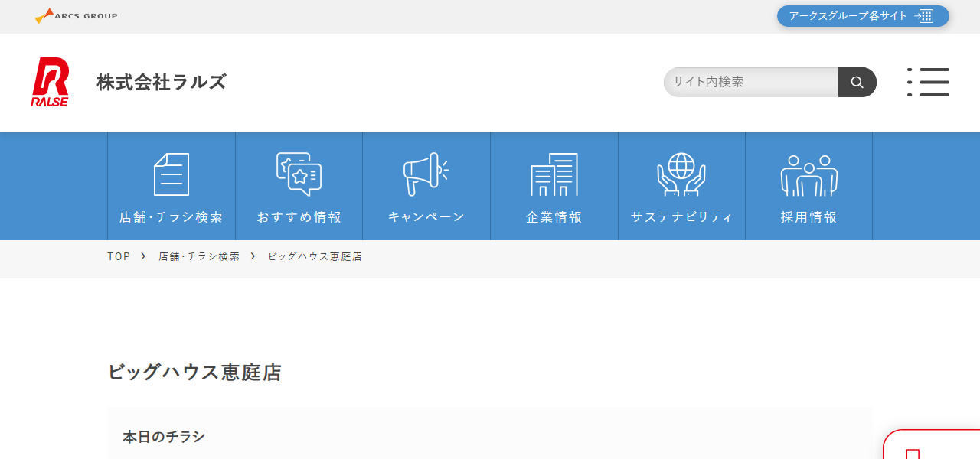Click the megaphone campaign icon
This screenshot has width=980, height=459.
pos(426,174)
